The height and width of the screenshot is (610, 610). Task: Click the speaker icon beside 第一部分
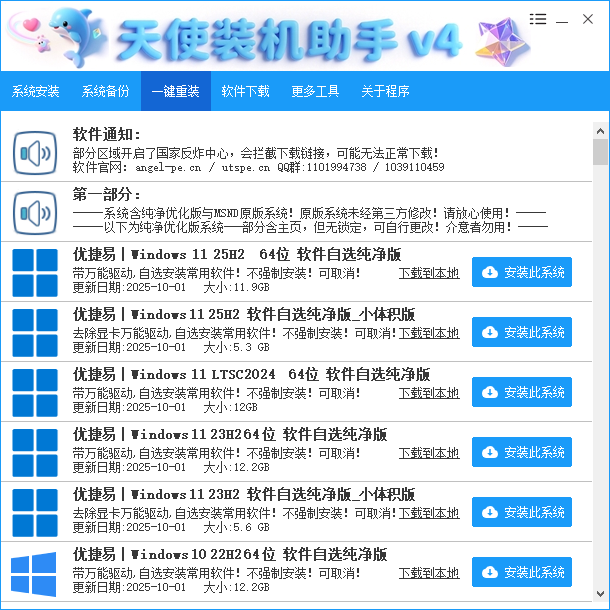[35, 213]
